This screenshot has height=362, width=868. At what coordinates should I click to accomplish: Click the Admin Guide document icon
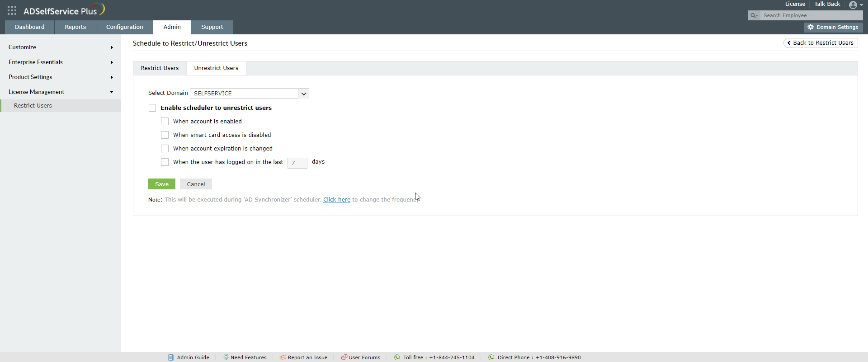coord(171,357)
